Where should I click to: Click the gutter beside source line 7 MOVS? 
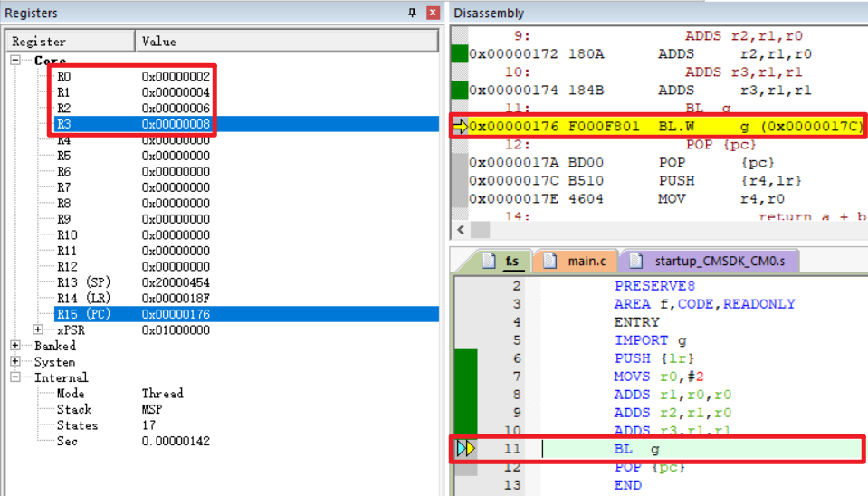(465, 377)
